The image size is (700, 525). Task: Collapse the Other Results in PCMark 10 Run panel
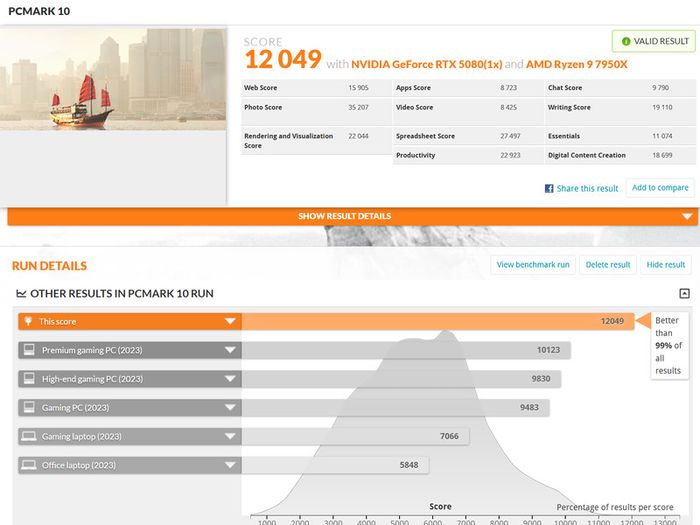pos(684,293)
